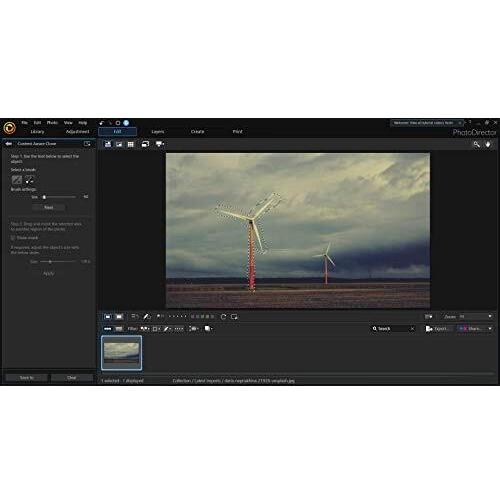Open the secondary monitor display icon
Viewport: 500px width, 500px height.
[160, 144]
